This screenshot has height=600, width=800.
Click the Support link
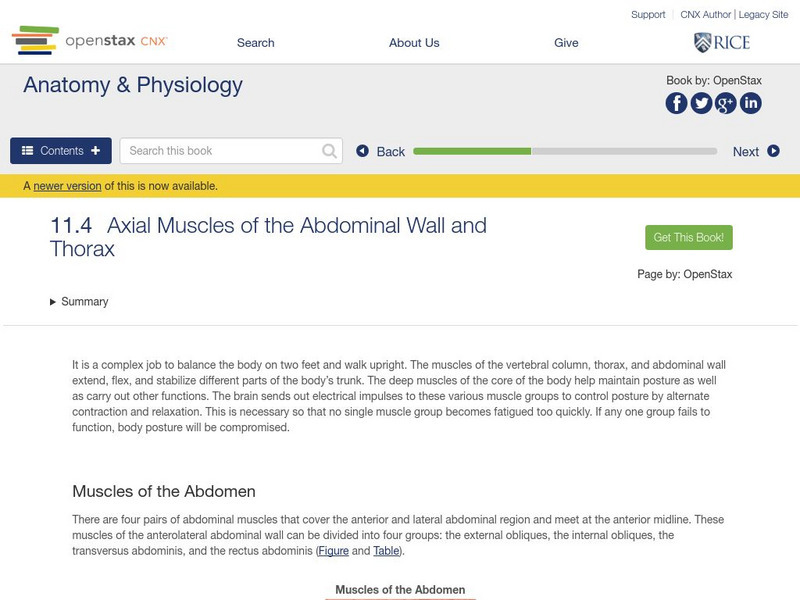point(648,15)
